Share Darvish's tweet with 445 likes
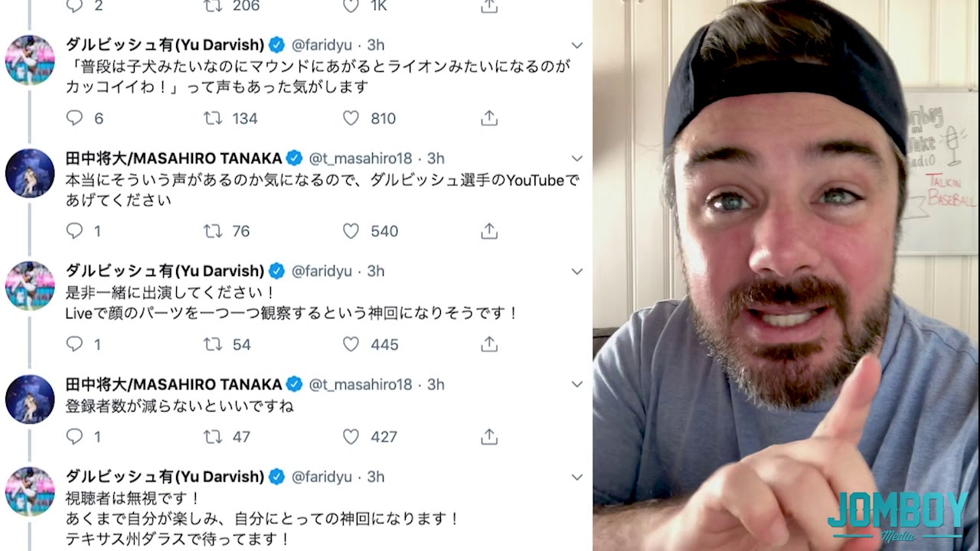 click(489, 344)
